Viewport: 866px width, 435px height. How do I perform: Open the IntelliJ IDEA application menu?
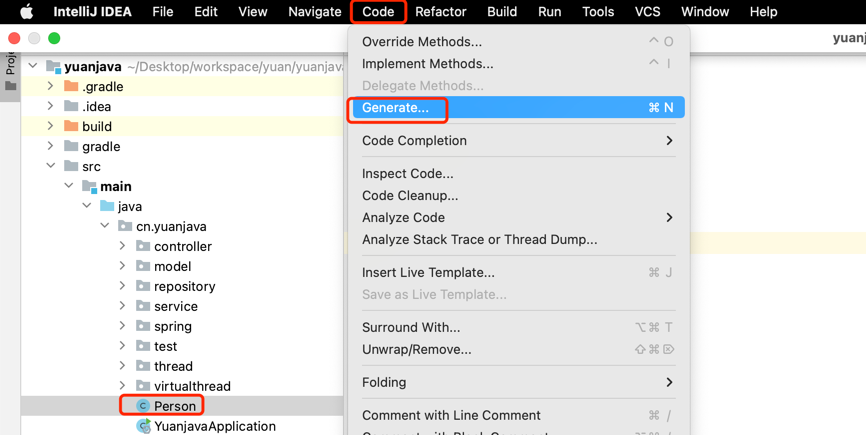coord(92,12)
